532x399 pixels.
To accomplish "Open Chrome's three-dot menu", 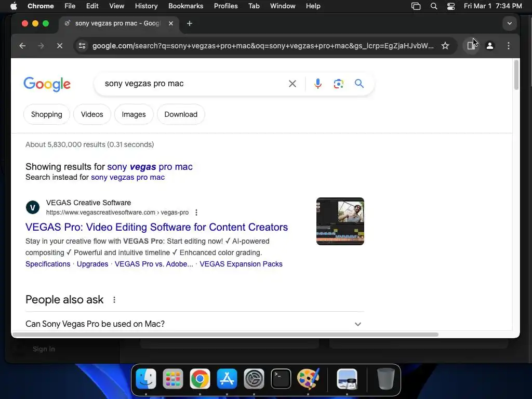I will click(508, 46).
